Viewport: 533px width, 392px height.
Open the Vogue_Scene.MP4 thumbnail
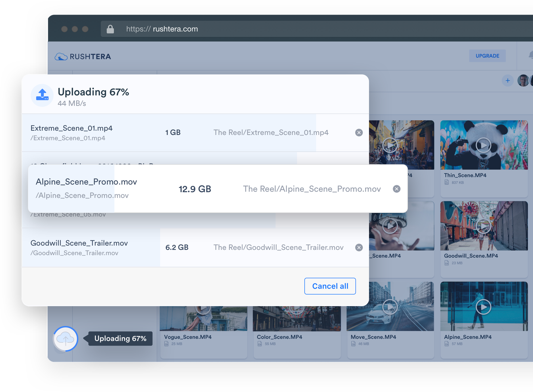pos(203,318)
